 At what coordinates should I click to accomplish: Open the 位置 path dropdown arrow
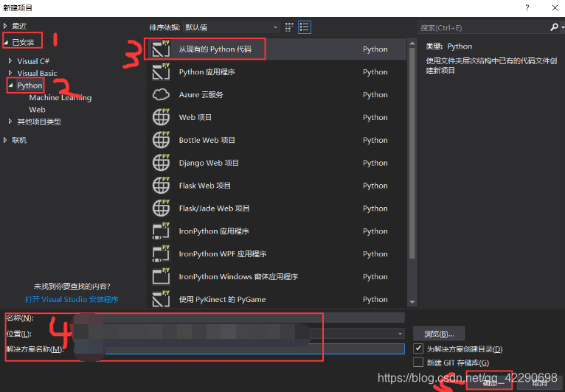(x=400, y=334)
